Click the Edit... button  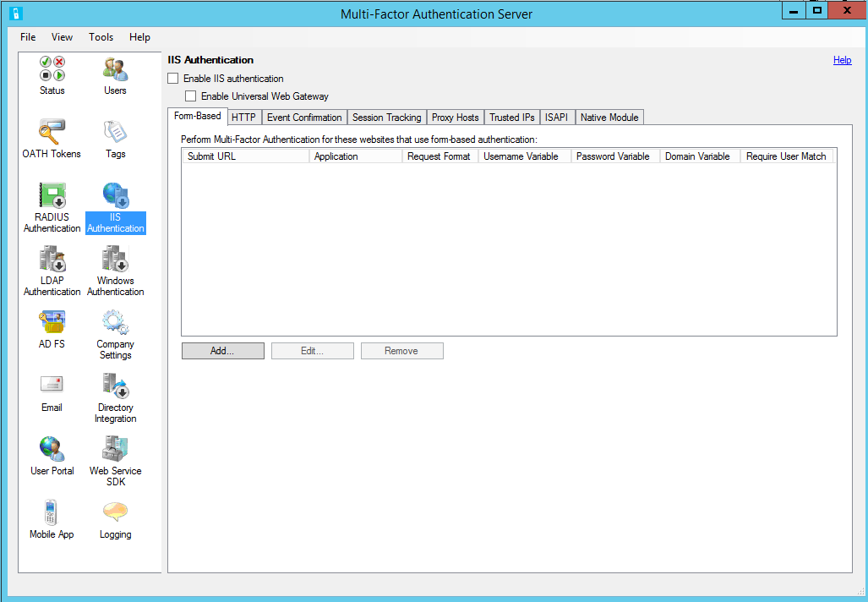tap(312, 351)
